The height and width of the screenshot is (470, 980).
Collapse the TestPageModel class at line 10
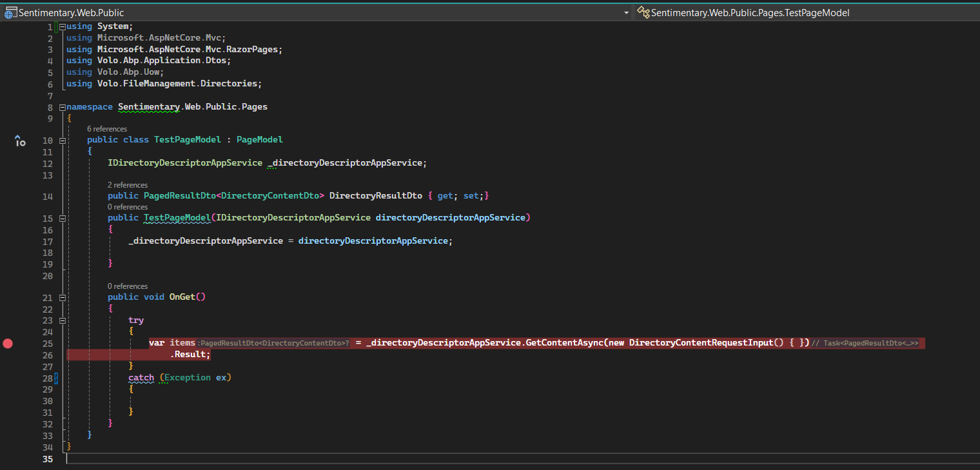tap(62, 140)
